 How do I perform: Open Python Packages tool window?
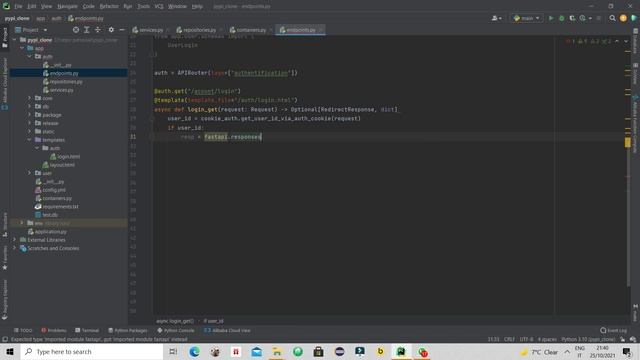(x=127, y=330)
